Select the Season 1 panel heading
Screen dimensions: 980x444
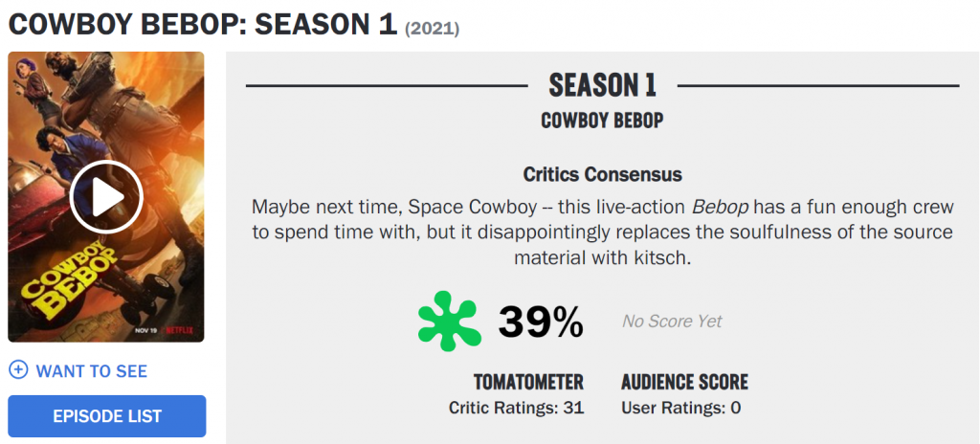tap(603, 85)
